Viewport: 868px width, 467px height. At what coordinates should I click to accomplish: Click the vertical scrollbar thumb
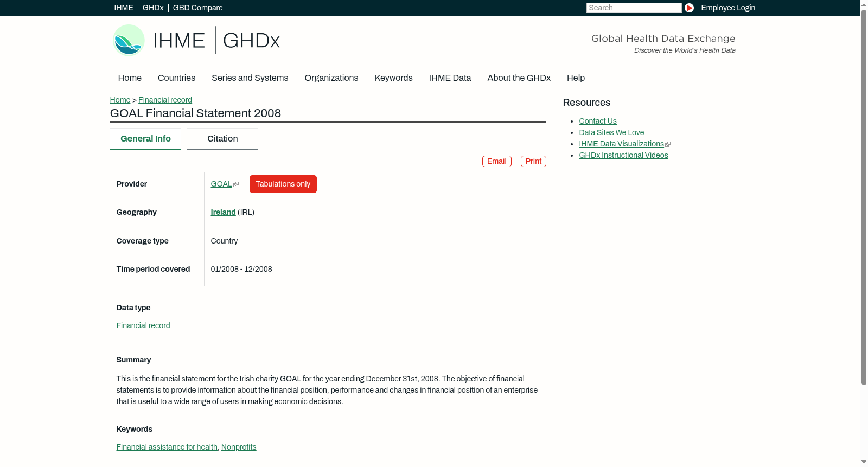pos(864,196)
